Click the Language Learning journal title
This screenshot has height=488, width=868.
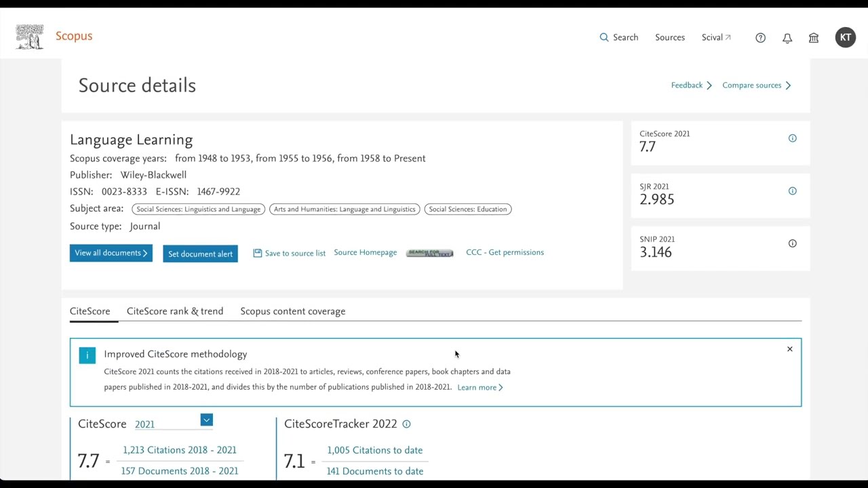tap(132, 140)
